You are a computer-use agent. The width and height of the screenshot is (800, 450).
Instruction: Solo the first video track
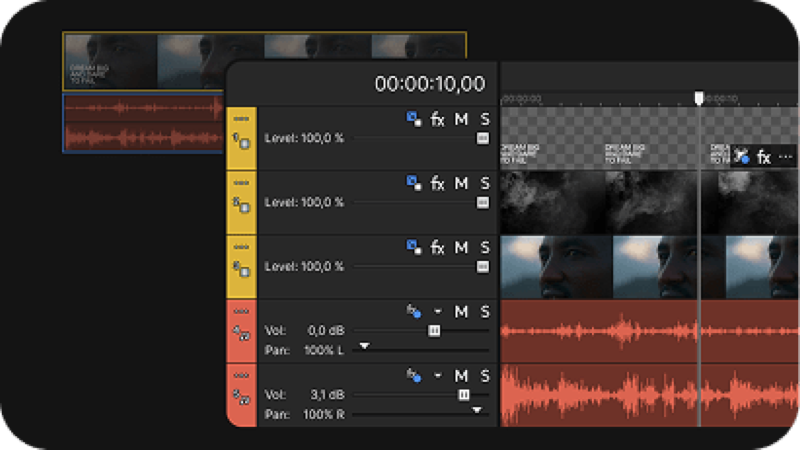[485, 119]
